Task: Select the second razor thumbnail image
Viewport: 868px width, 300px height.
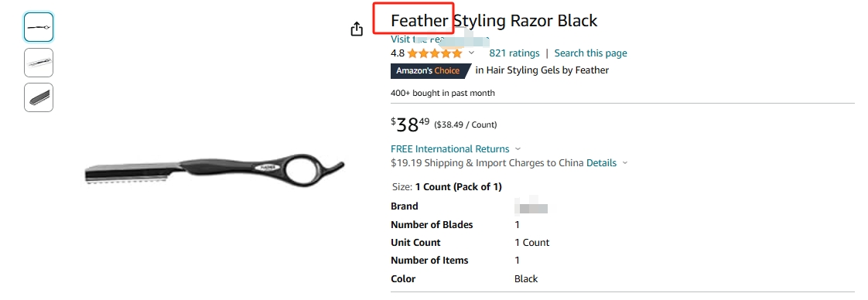Action: pos(39,63)
